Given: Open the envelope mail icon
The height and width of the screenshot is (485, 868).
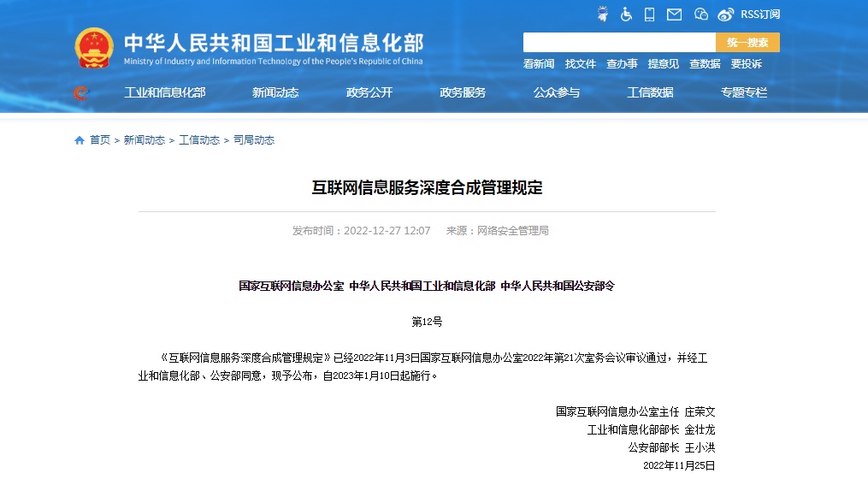Looking at the screenshot, I should pyautogui.click(x=674, y=14).
